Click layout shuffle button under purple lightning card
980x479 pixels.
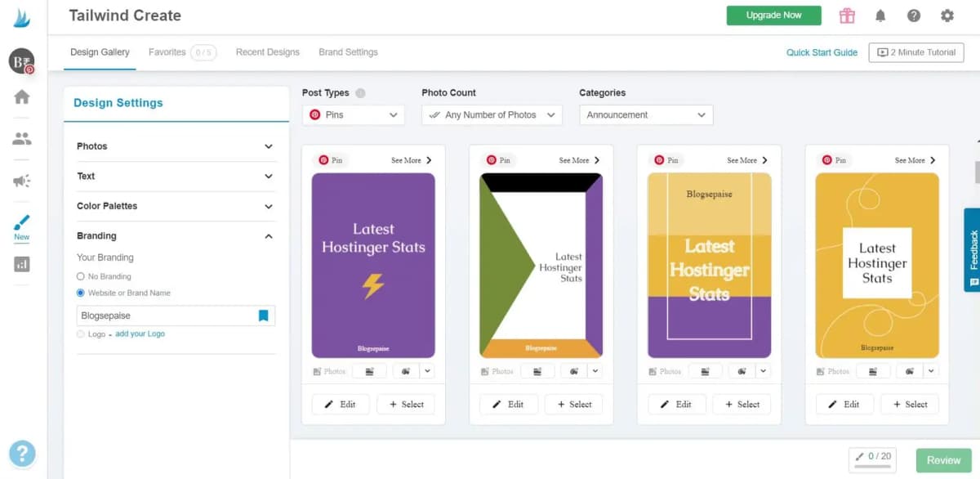tap(369, 371)
